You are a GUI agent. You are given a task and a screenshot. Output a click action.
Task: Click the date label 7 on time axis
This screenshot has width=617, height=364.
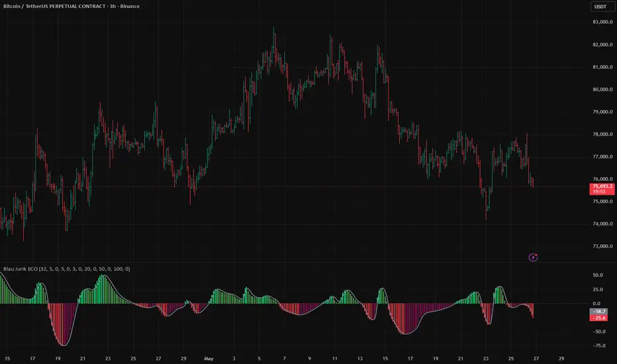pyautogui.click(x=284, y=359)
